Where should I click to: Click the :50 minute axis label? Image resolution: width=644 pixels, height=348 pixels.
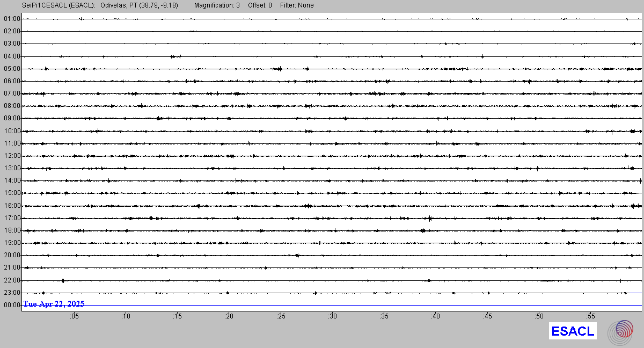539,317
